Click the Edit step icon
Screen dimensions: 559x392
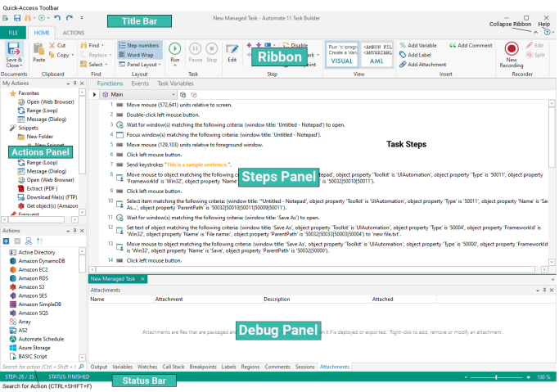pos(232,52)
